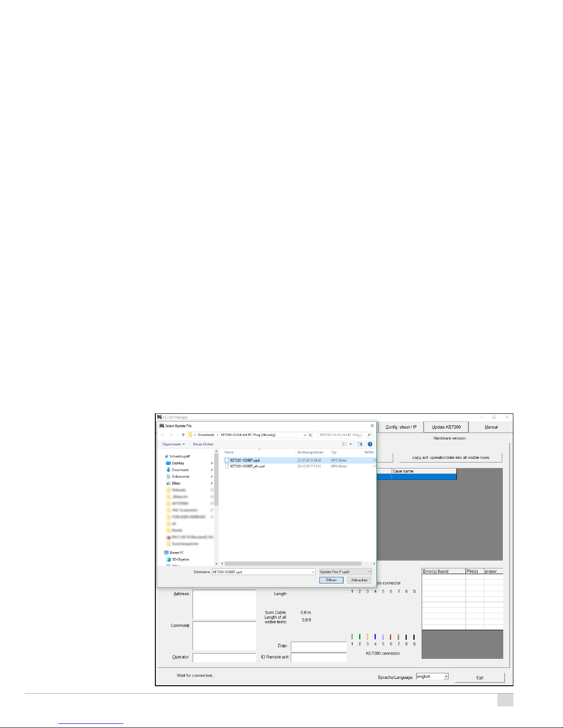
Task: Click the Downloads breadcrumb in address bar
Action: (206, 435)
